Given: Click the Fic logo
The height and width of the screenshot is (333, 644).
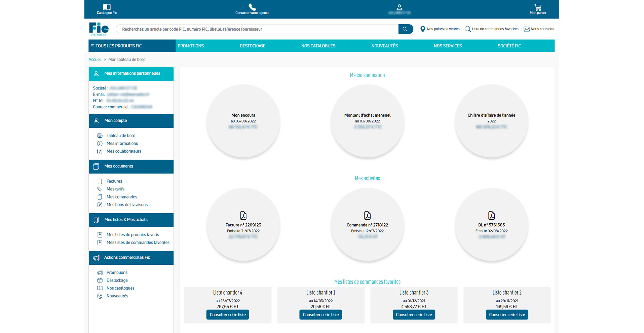Looking at the screenshot, I should pos(99,29).
